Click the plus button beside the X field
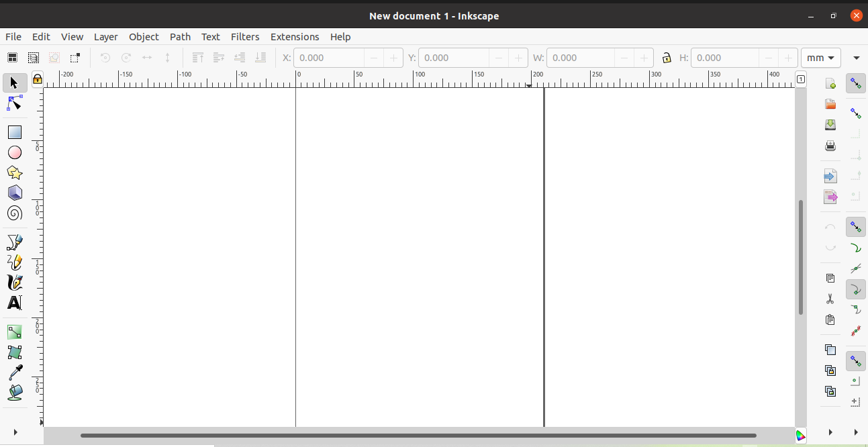The height and width of the screenshot is (447, 868). (x=393, y=58)
